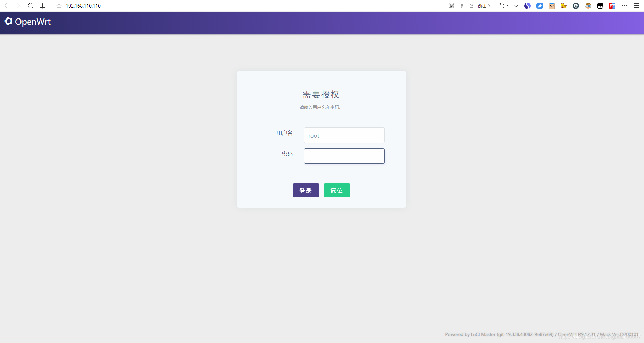This screenshot has width=644, height=343.
Task: Open the QR code icon in the toolbar
Action: coord(452,6)
